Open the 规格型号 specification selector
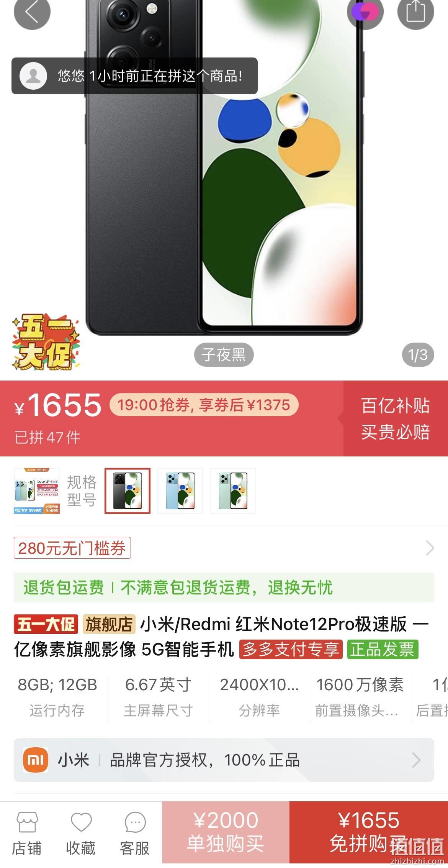448x868 pixels. (x=82, y=491)
